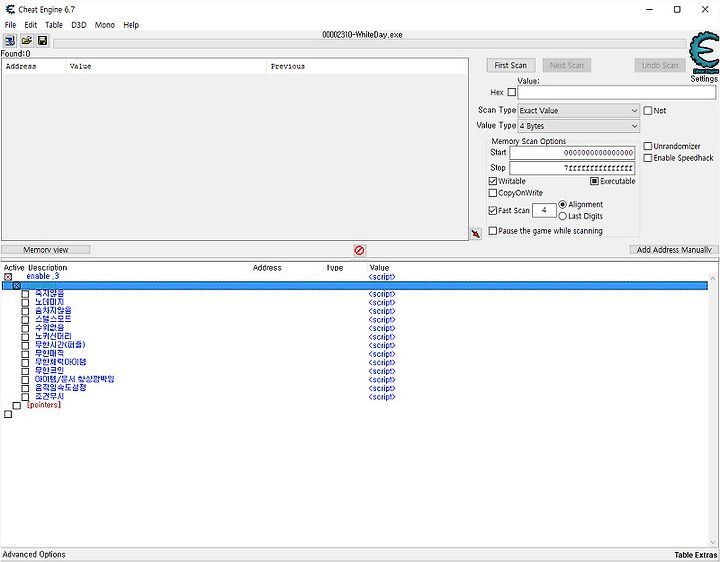Click the 움직임속도설정 entry description
This screenshot has width=720, height=562.
tap(61, 388)
